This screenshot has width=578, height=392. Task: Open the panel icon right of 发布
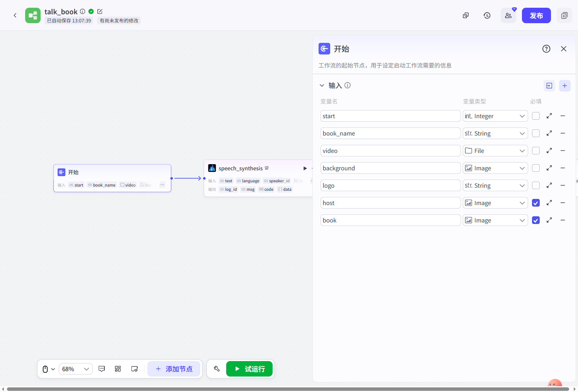click(564, 15)
